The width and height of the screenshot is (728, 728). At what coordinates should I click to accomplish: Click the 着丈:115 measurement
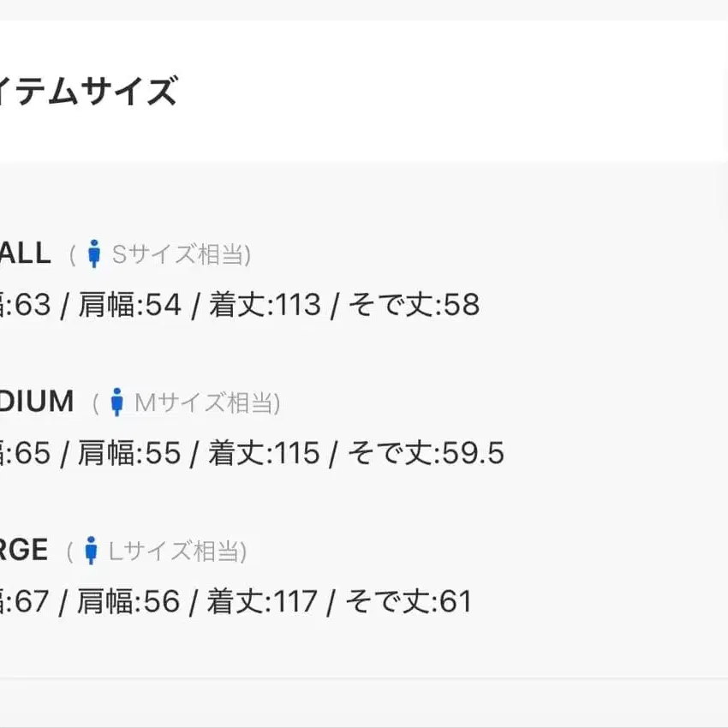click(x=264, y=453)
